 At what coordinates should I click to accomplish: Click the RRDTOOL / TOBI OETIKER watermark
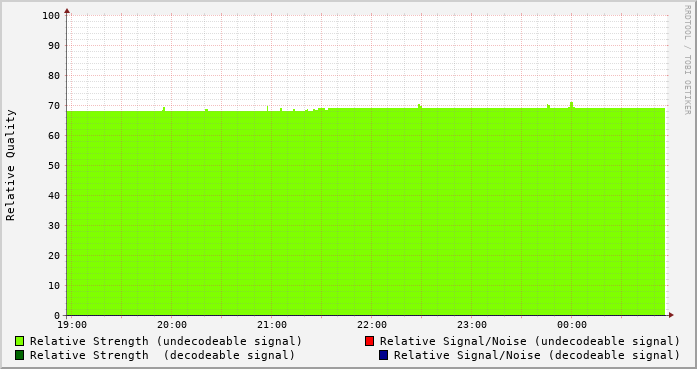tap(687, 60)
